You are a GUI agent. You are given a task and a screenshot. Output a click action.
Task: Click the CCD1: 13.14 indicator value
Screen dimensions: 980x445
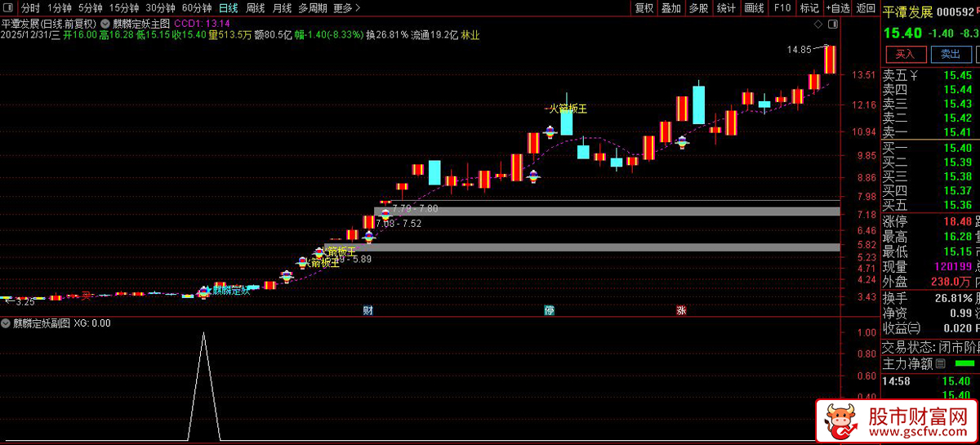tap(203, 23)
